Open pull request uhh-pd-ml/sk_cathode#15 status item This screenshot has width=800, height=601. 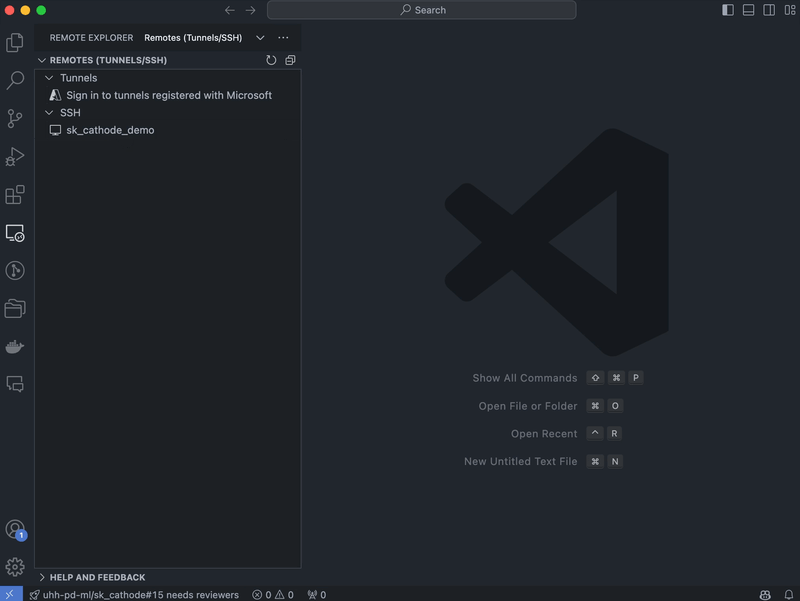click(134, 595)
